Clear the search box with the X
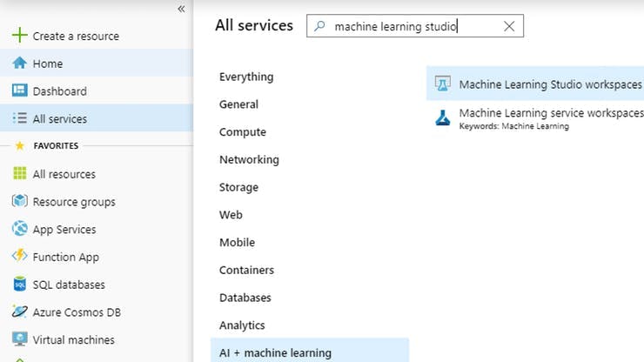 click(x=509, y=26)
